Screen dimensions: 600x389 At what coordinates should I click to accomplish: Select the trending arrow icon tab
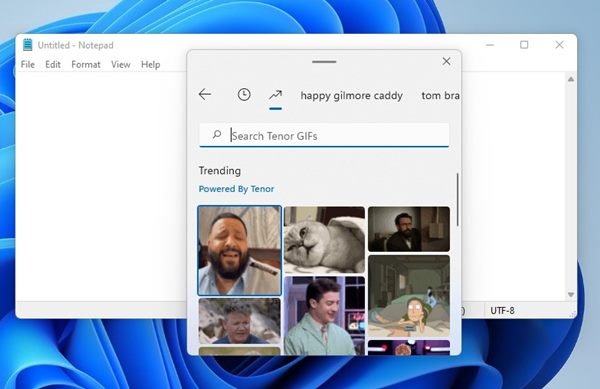point(276,94)
